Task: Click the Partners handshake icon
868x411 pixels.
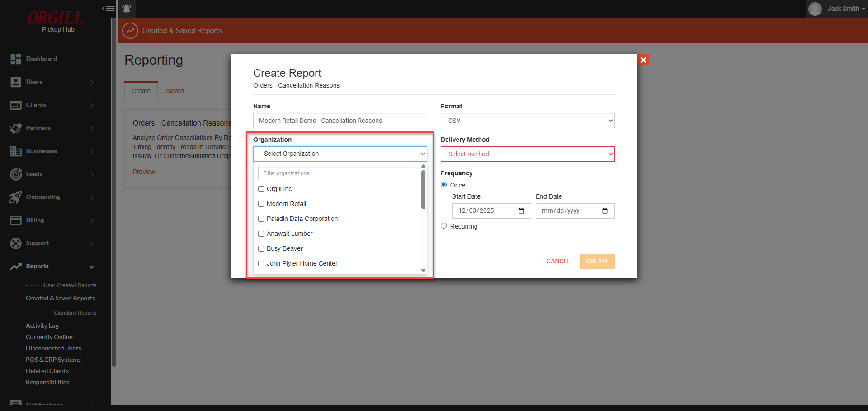Action: pos(16,128)
